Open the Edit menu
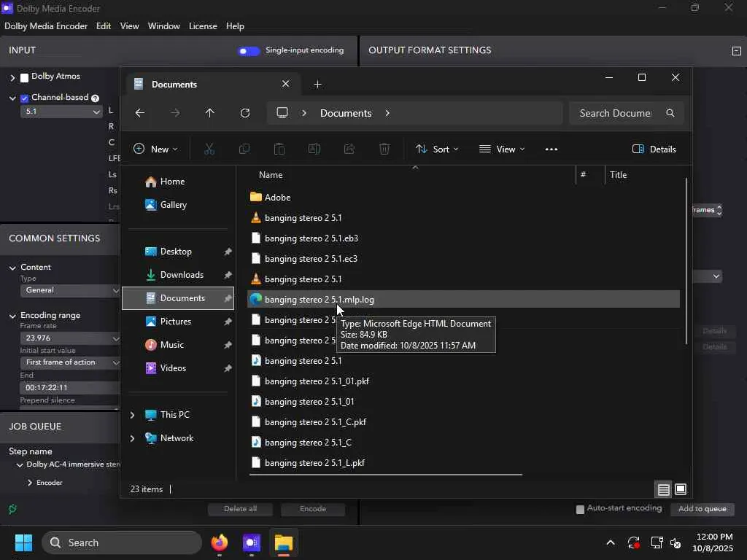This screenshot has height=560, width=747. [104, 26]
